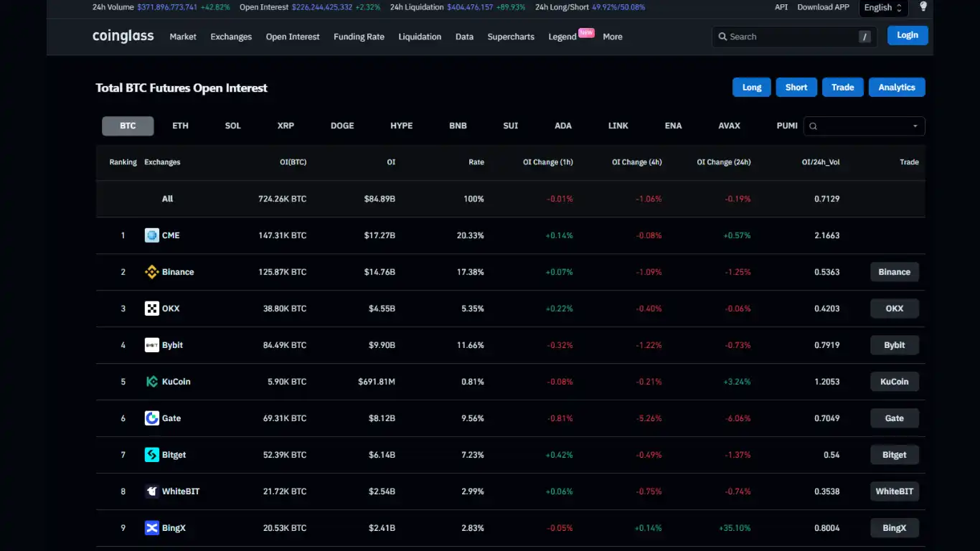Switch to the AVAX coin tab

tap(729, 126)
